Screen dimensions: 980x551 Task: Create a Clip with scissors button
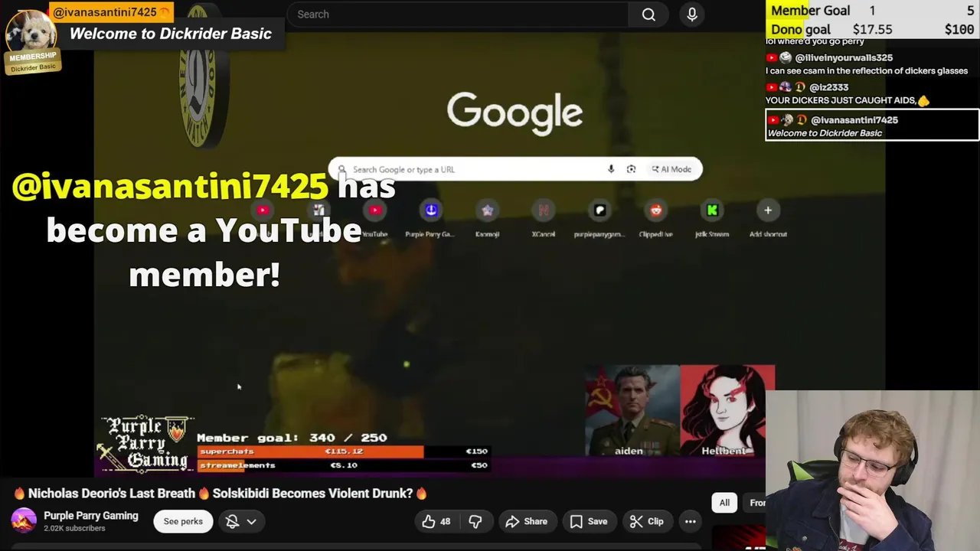[x=647, y=521]
